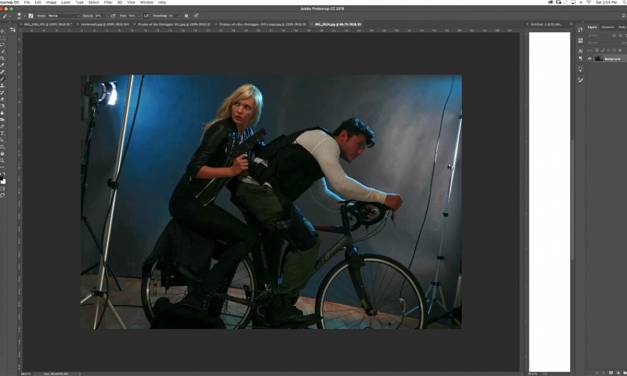Open the View menu

click(131, 2)
